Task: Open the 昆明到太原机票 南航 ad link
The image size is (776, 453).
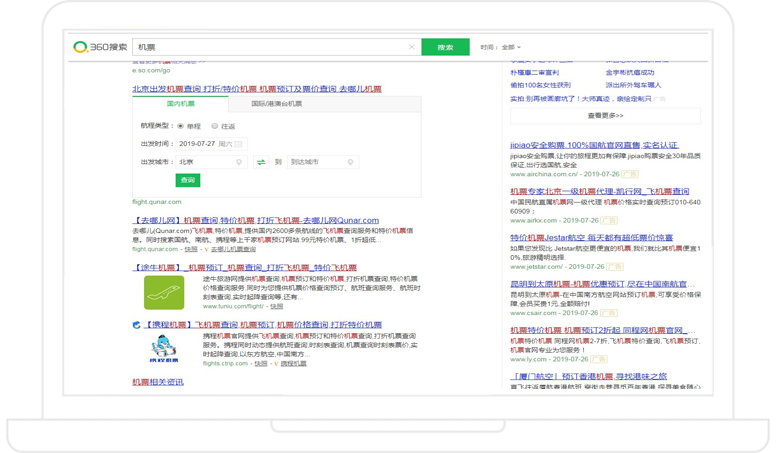Action: (602, 284)
